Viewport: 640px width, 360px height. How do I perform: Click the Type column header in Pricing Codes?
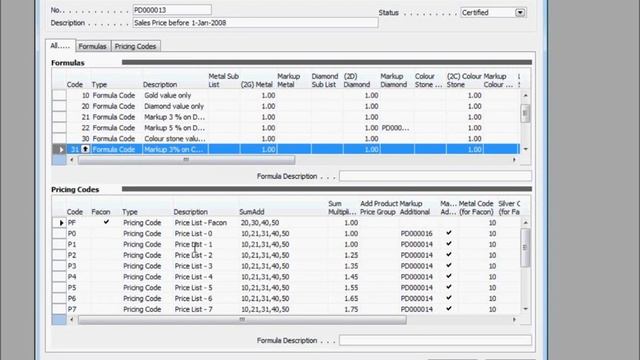130,212
